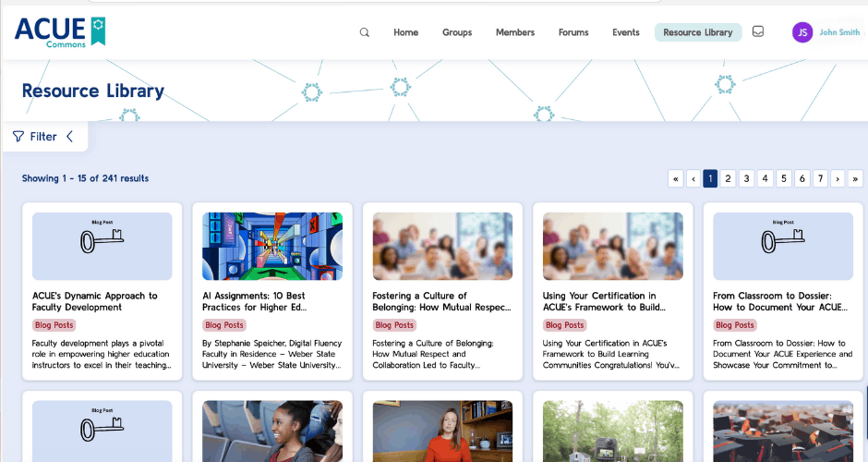Click the ACUE Commons logo

pyautogui.click(x=60, y=32)
